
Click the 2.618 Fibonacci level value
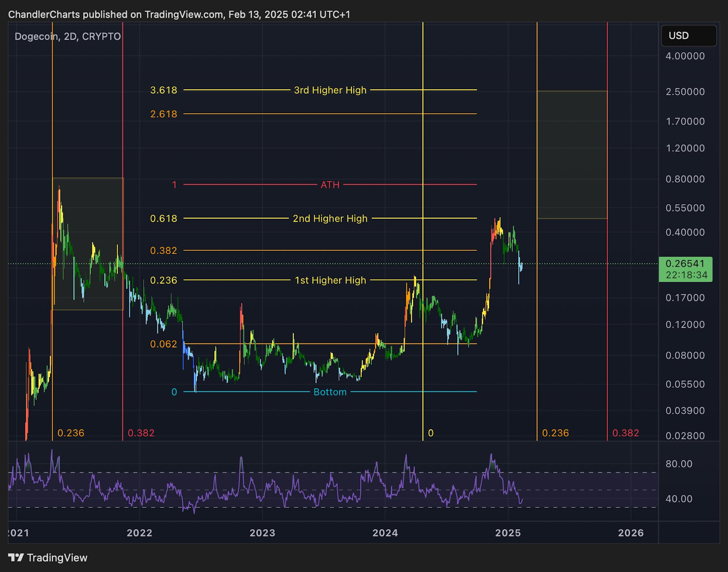164,114
